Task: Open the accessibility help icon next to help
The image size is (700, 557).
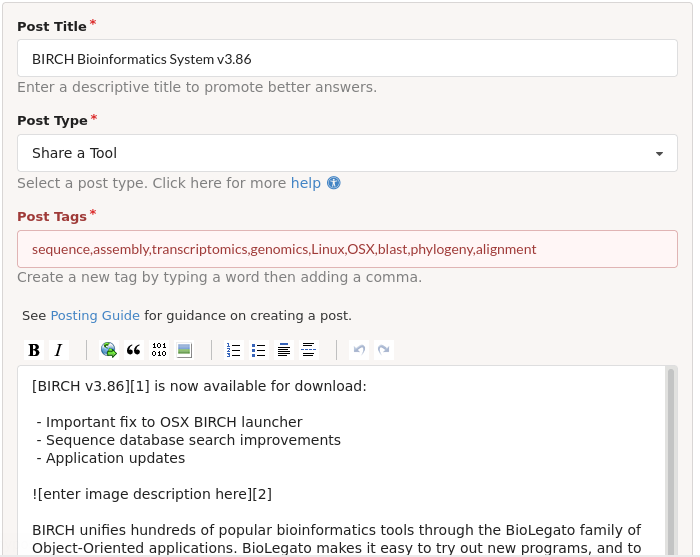Action: [333, 183]
